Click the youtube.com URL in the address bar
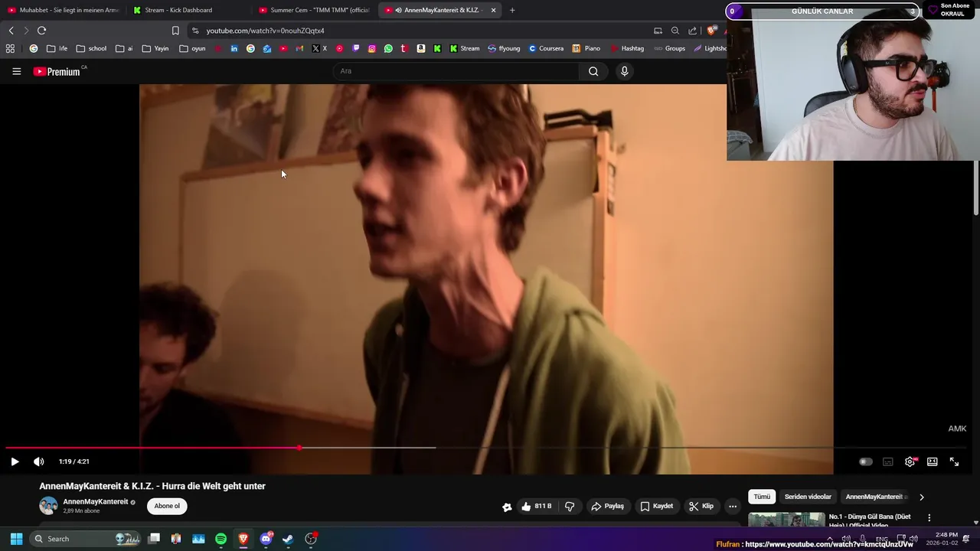The image size is (980, 551). click(265, 31)
